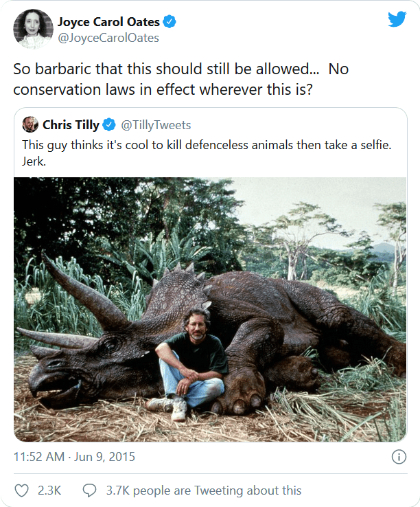420x507 pixels.
Task: Open the 11:52 AM Jun 9, 2015 timestamp
Action: (75, 457)
